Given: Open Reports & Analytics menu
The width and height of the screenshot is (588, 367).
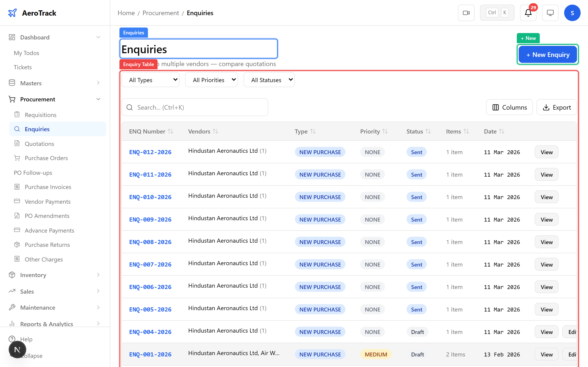Looking at the screenshot, I should click(46, 324).
